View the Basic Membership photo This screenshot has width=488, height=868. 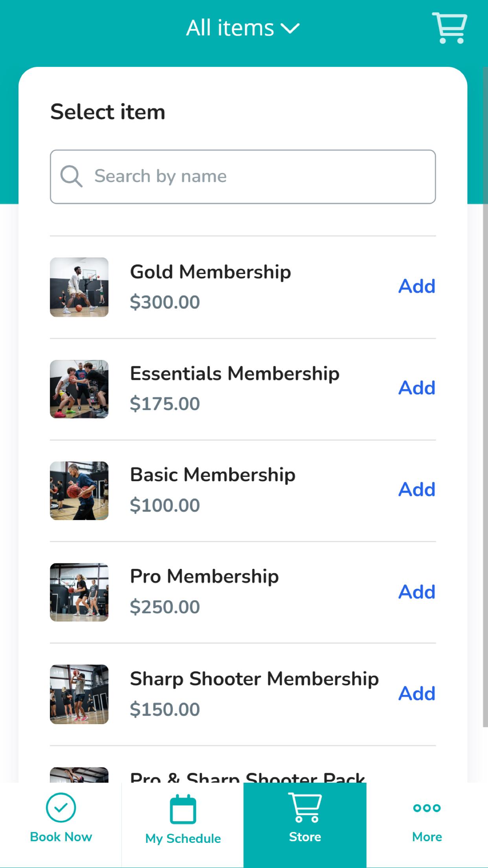pos(79,491)
